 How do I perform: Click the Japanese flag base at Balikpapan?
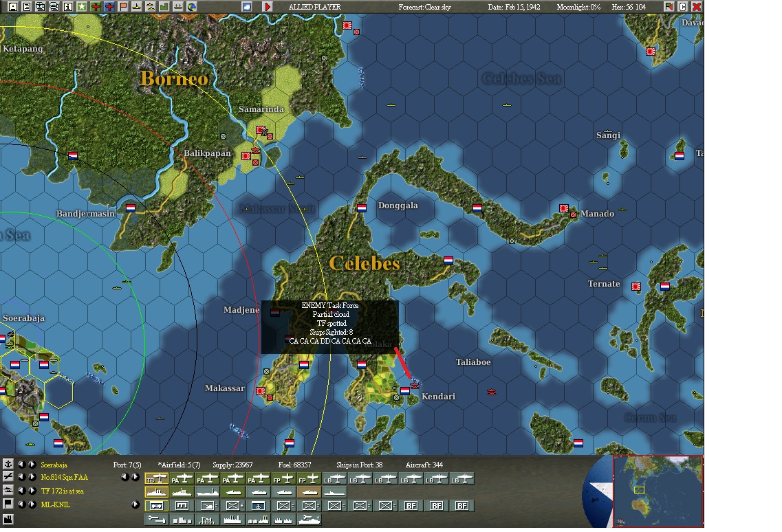click(x=246, y=156)
